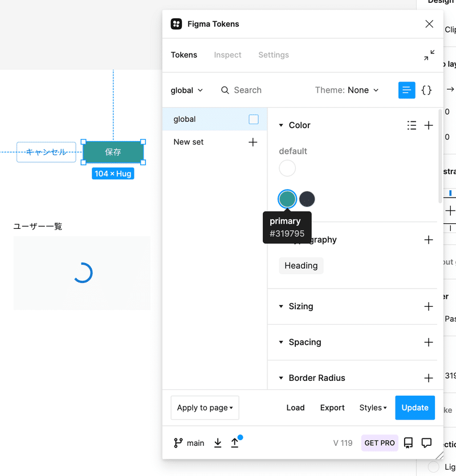Collapse the plugin with the minimize arrows icon
The width and height of the screenshot is (456, 476).
point(429,55)
